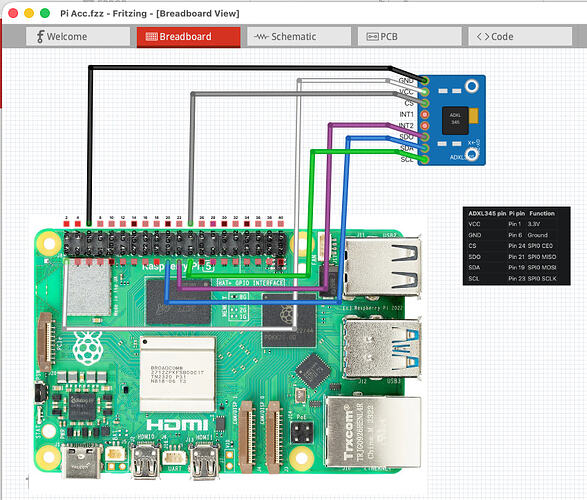Switch to the Welcome tab

point(78,37)
